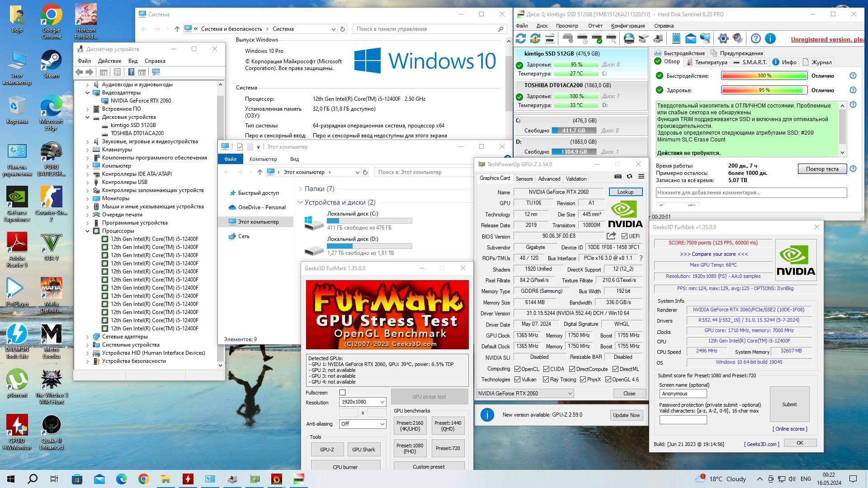Click Compare your score link
Viewport: 868px width, 488px height.
point(714,254)
